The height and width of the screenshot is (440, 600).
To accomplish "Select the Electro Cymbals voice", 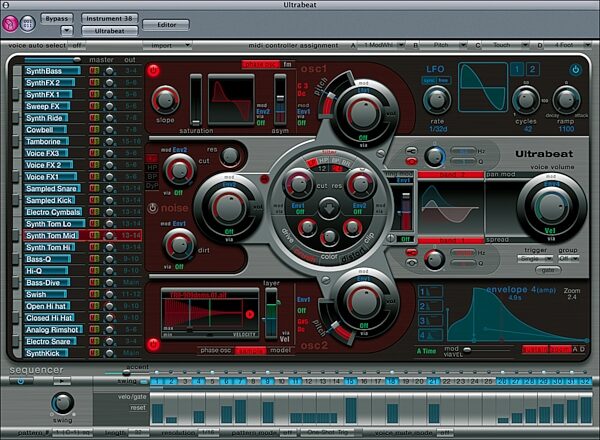I will [53, 212].
